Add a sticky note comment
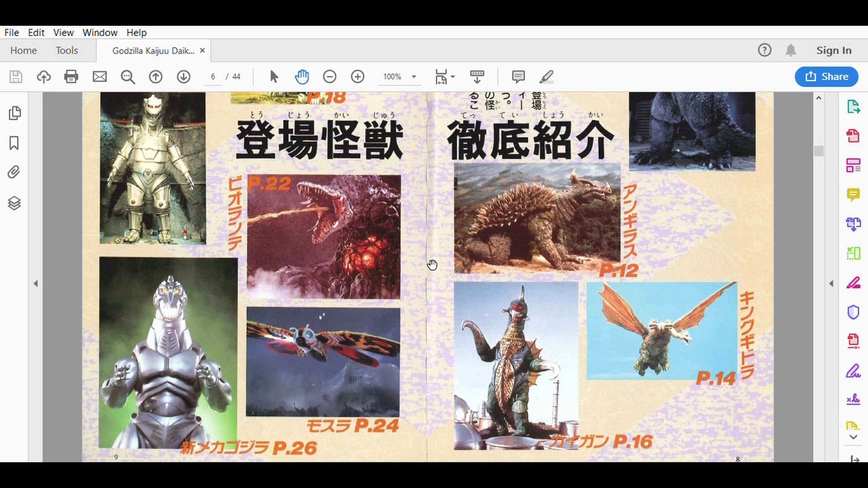This screenshot has width=868, height=488. (x=518, y=77)
